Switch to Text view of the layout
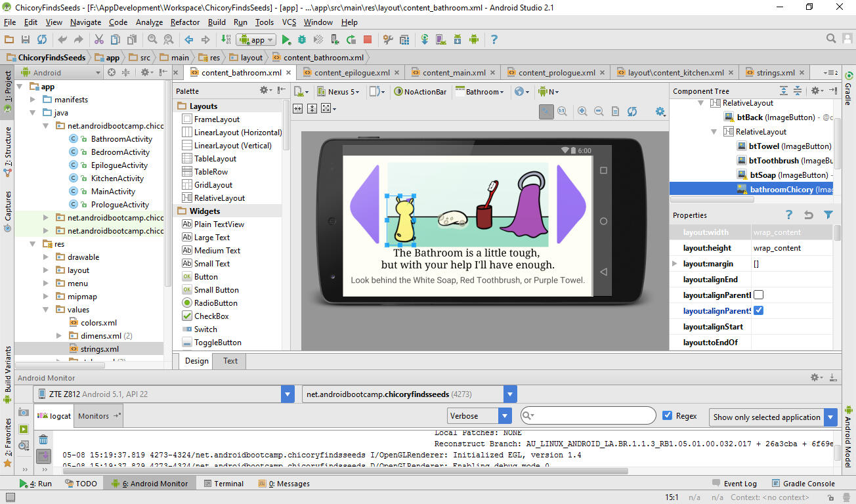 pos(229,360)
